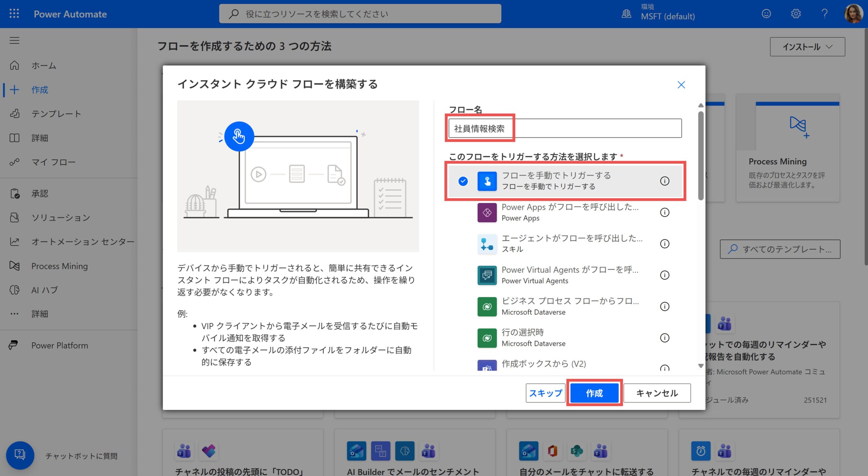Click the help question mark icon
Viewport: 868px width, 476px height.
[825, 14]
